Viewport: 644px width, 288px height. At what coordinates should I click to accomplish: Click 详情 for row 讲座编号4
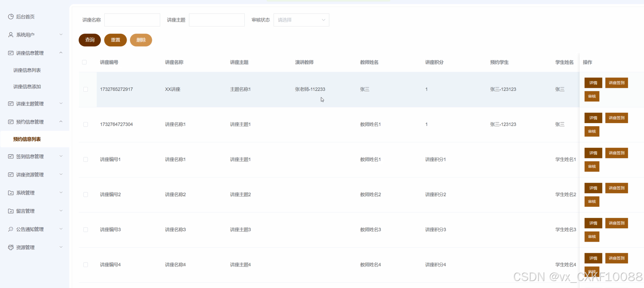(x=593, y=258)
